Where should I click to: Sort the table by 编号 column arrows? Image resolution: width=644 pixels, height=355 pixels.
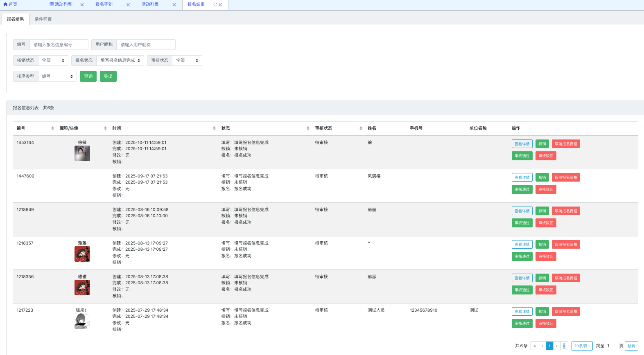click(52, 128)
